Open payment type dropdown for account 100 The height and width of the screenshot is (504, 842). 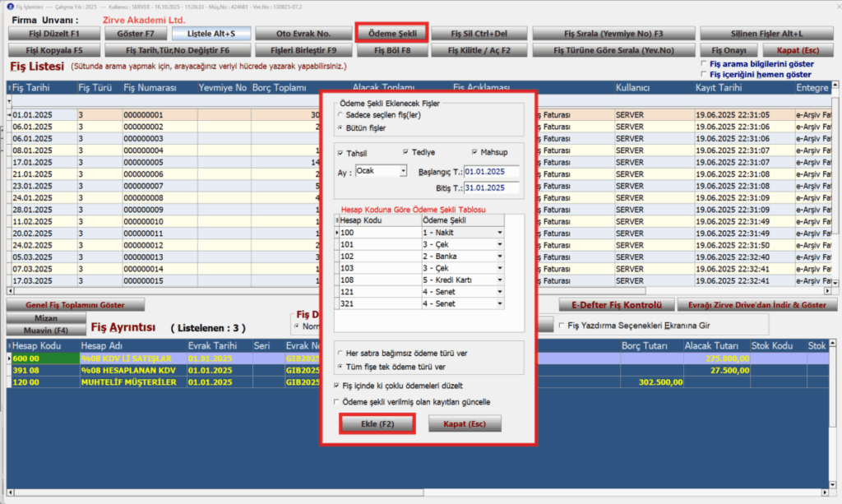[x=499, y=233]
